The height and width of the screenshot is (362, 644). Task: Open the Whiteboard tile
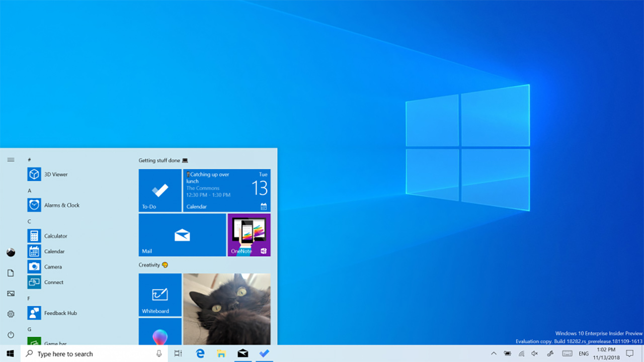click(x=160, y=295)
